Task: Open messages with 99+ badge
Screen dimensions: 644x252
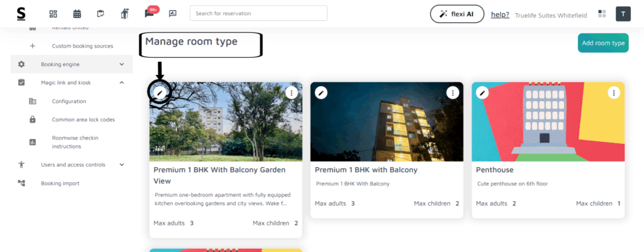Action: [149, 13]
